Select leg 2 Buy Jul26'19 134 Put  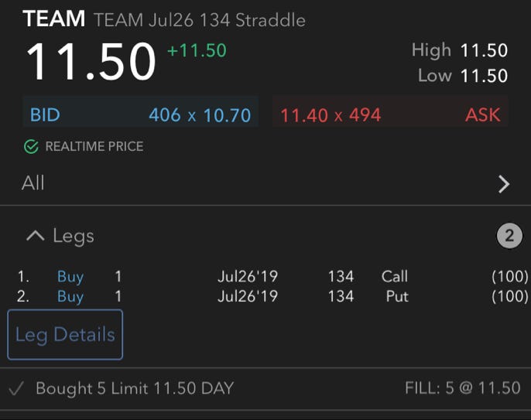272,296
